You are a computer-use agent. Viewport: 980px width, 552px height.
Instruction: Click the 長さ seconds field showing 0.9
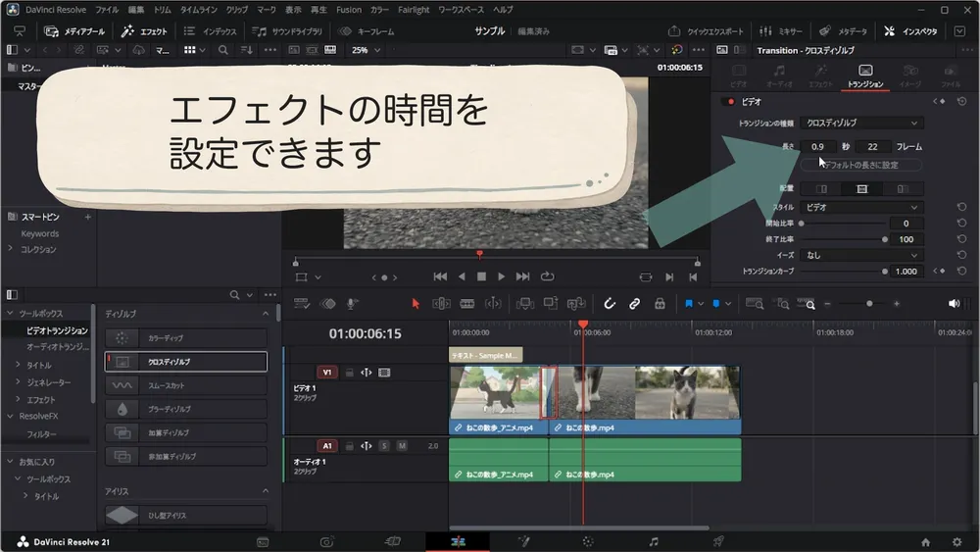[x=817, y=147]
